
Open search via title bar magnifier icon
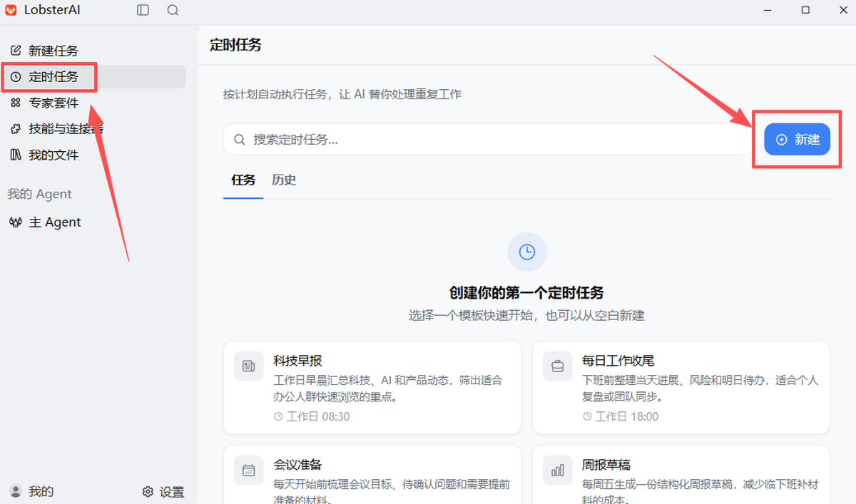tap(173, 10)
